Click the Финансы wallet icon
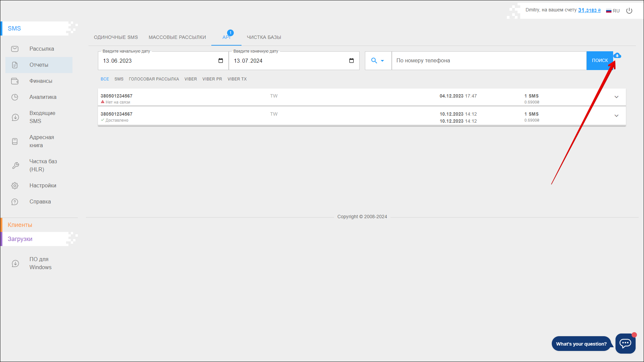 (x=15, y=81)
